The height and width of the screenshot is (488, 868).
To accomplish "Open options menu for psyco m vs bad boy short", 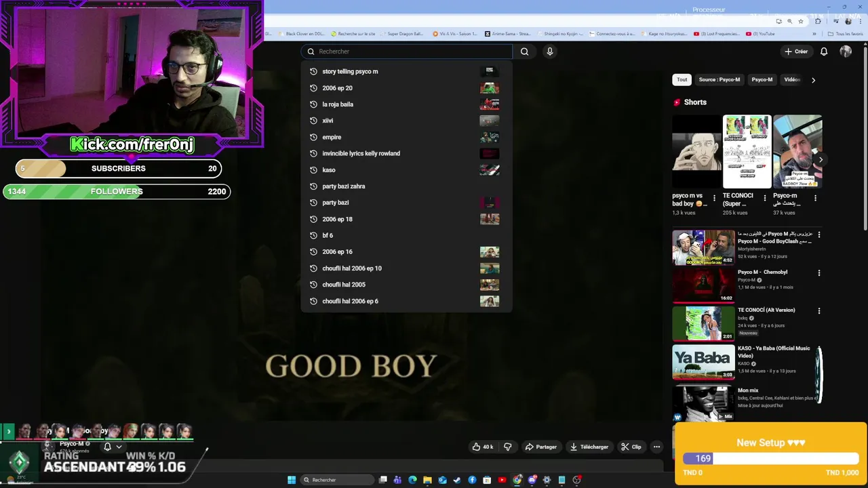I will tap(714, 199).
